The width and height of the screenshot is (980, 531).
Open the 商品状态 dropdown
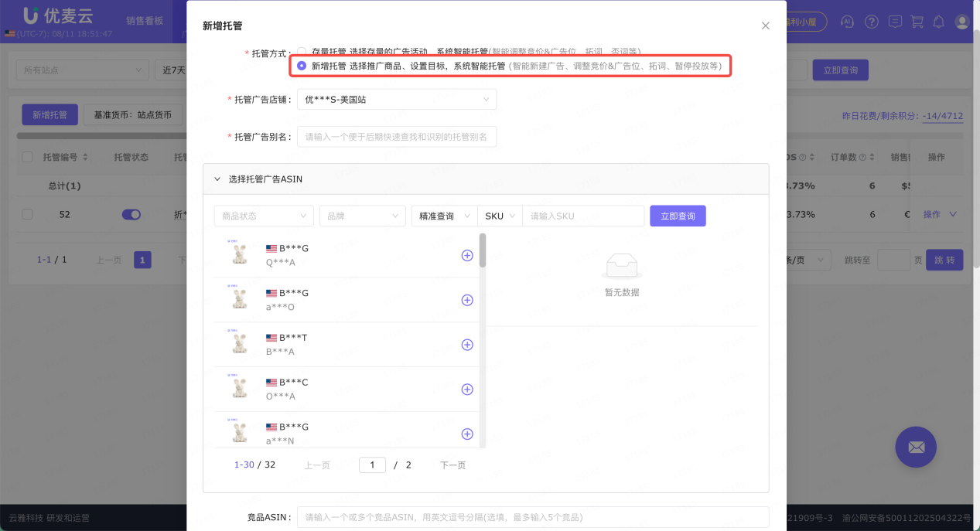[x=263, y=216]
